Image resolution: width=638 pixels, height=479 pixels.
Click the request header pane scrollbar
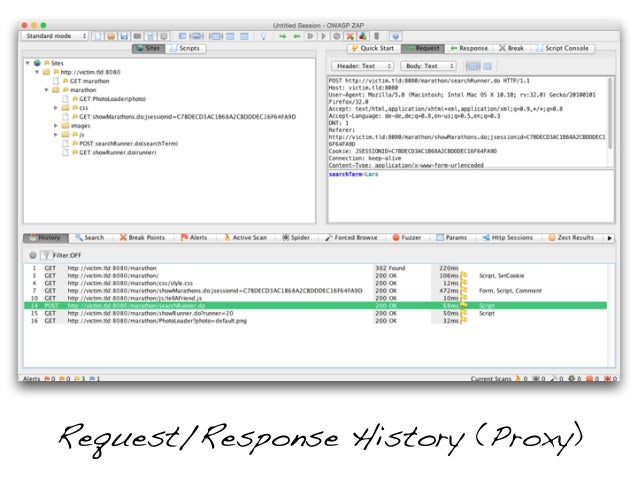coord(610,114)
